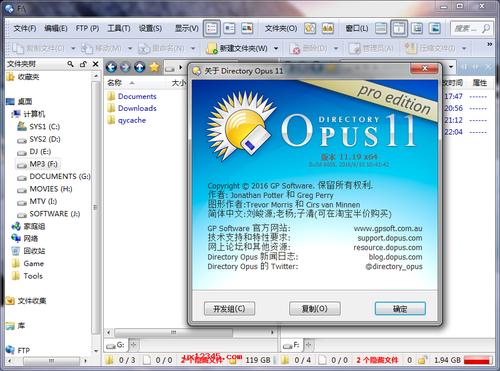This screenshot has height=371, width=500.
Task: Open the 文件夹(O) menu
Action: (281, 28)
